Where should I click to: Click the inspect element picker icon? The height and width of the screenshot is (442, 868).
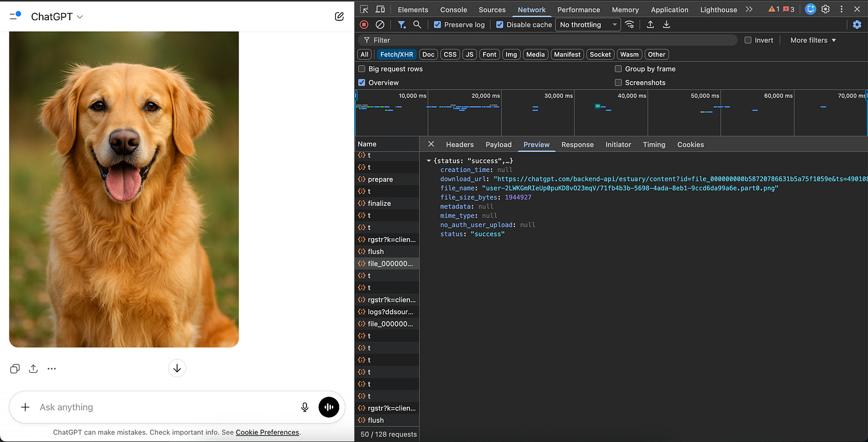[x=364, y=10]
